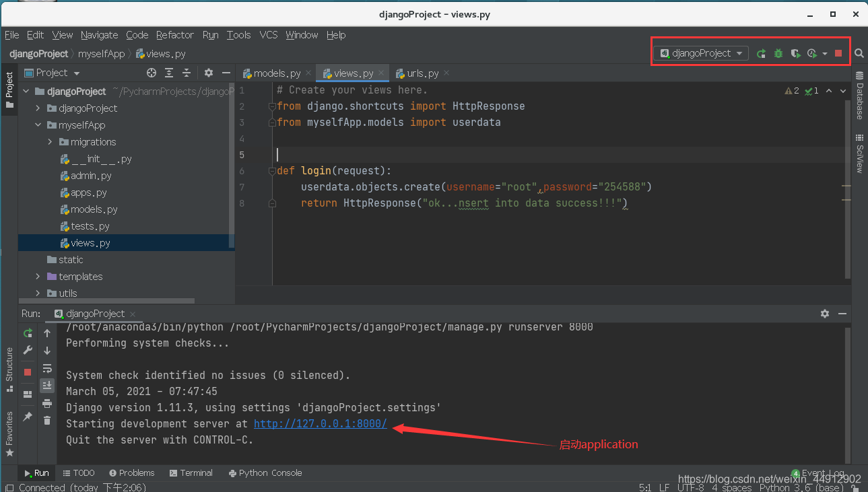Viewport: 868px width, 492px height.
Task: Click LF line separator in status bar
Action: (x=664, y=487)
